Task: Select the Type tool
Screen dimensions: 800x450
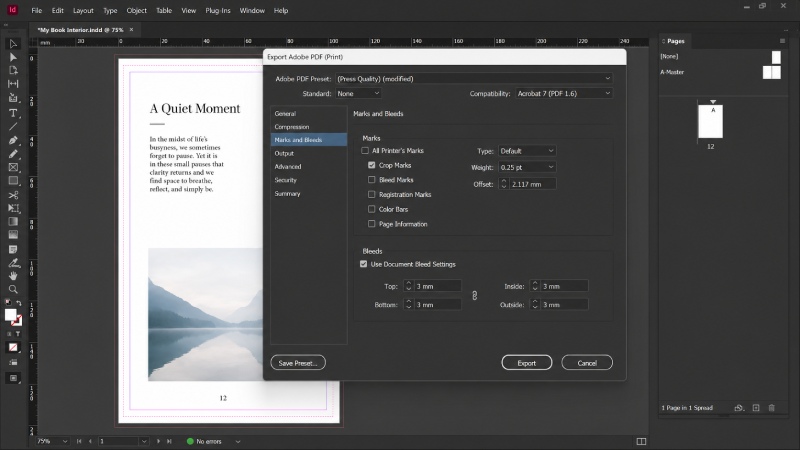Action: 13,113
